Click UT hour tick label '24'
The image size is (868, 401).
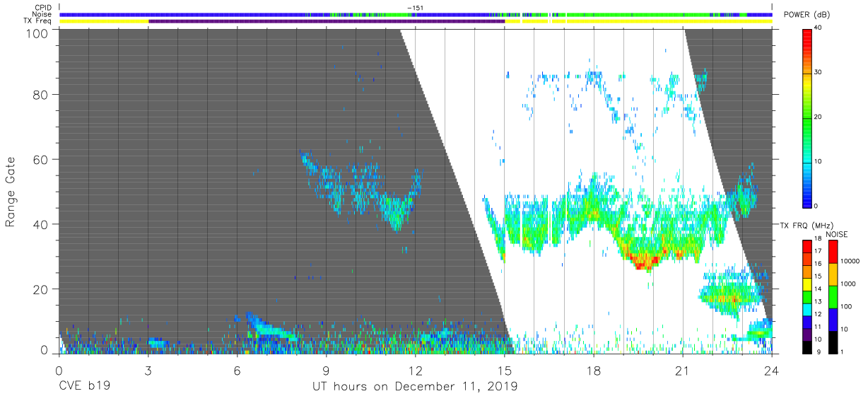pos(772,370)
